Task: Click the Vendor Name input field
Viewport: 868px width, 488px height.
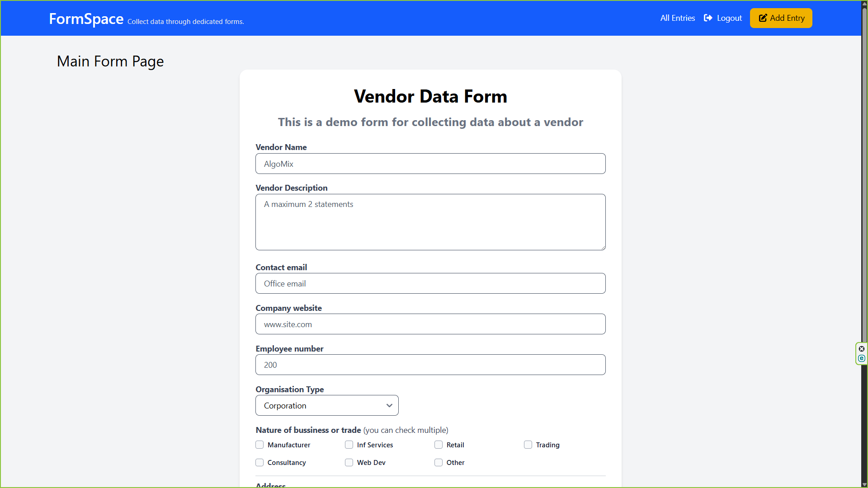Action: tap(430, 164)
